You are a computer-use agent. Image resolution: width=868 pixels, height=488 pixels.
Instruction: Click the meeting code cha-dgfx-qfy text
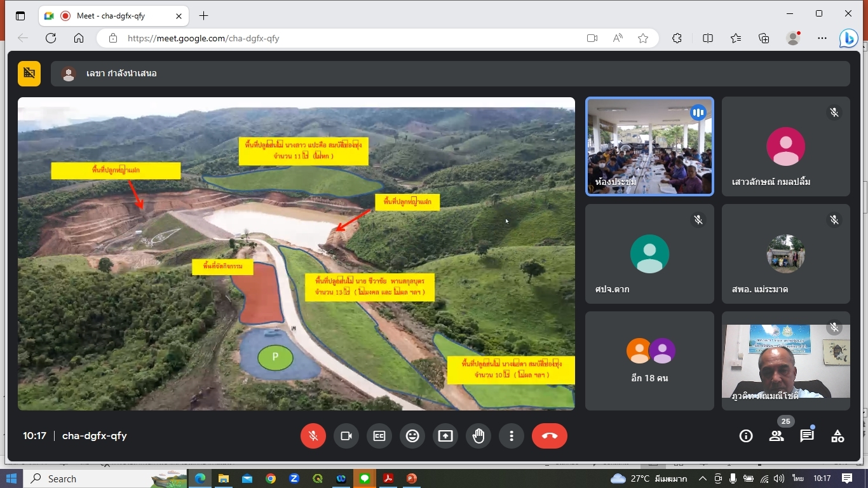(x=95, y=436)
